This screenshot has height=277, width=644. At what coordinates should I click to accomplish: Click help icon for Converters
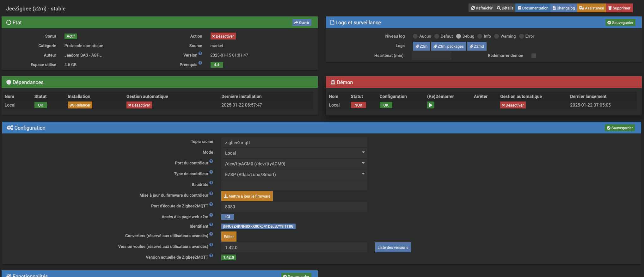click(211, 234)
